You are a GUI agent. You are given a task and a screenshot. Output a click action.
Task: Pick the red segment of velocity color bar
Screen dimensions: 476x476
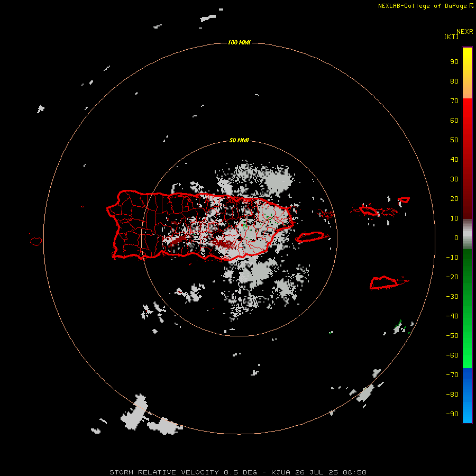(467, 159)
